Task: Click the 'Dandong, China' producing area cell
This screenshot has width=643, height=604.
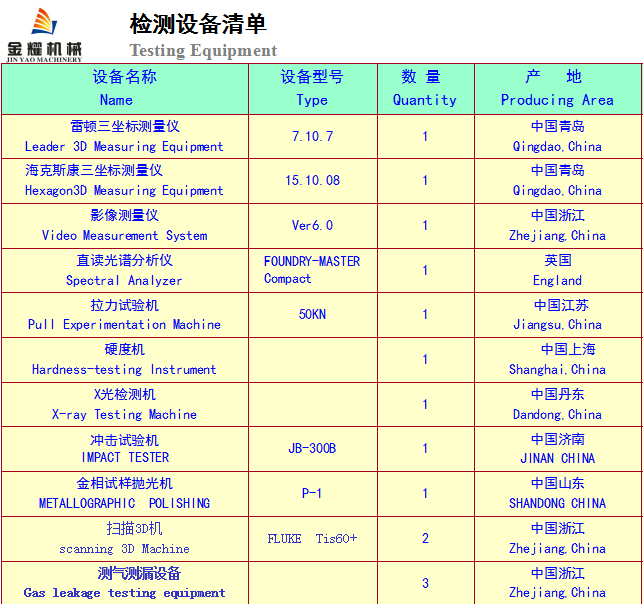Action: 557,404
